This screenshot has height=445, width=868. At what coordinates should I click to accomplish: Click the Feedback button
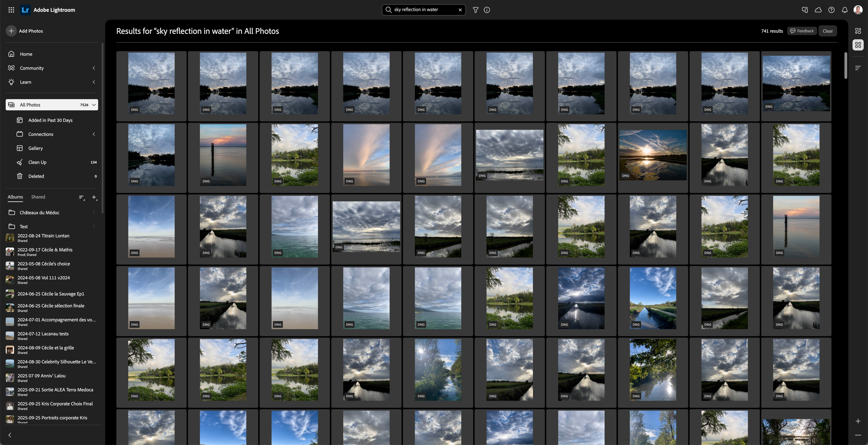point(801,31)
